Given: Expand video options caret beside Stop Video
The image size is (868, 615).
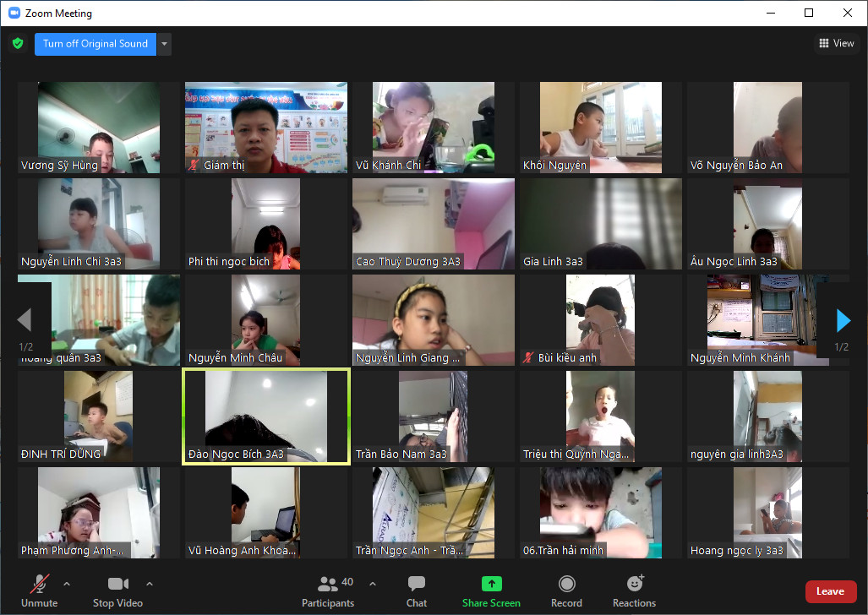Looking at the screenshot, I should pyautogui.click(x=150, y=584).
